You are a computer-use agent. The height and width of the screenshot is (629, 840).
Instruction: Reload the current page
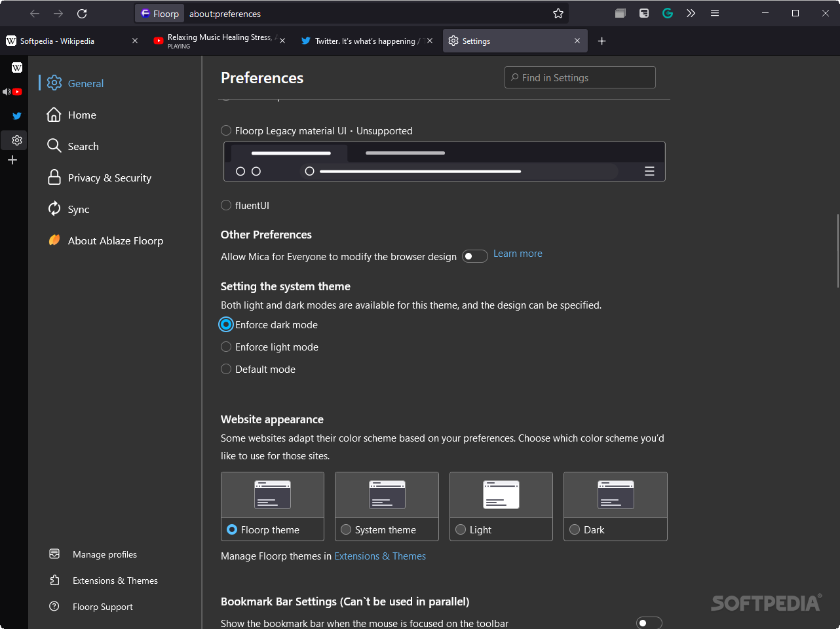click(x=82, y=13)
